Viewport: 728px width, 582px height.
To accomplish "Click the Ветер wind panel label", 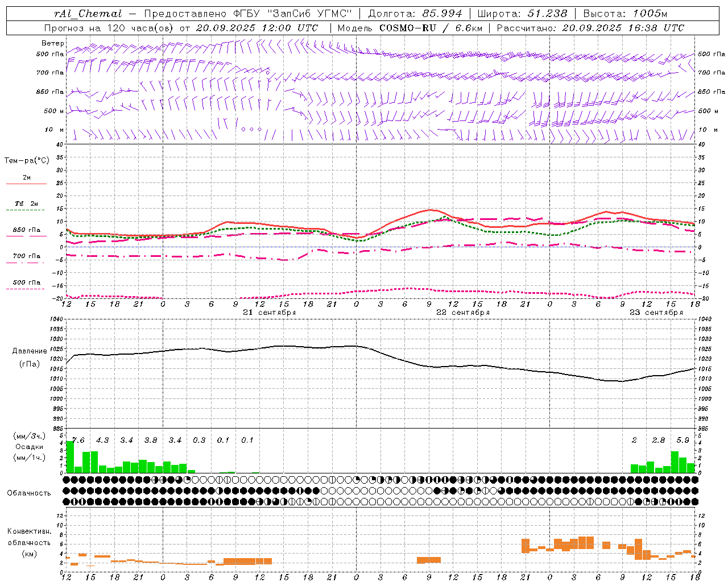I will click(53, 43).
